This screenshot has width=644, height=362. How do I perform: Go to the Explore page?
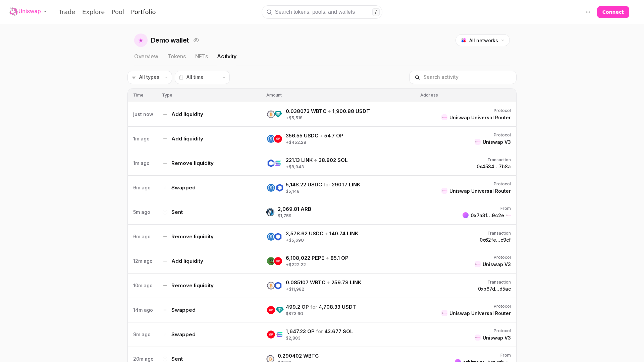pos(93,12)
